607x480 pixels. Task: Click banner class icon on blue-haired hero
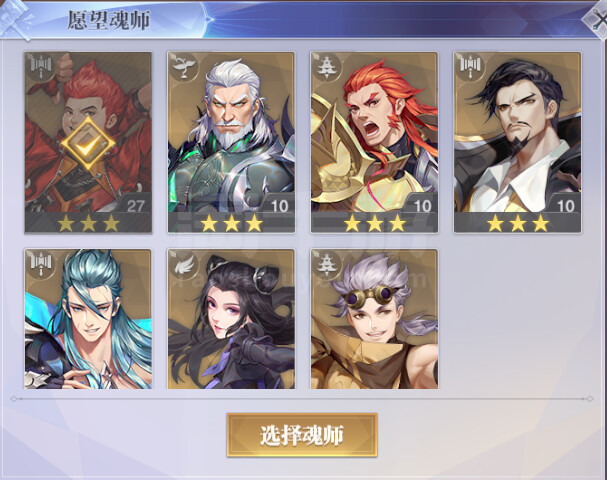tap(41, 264)
